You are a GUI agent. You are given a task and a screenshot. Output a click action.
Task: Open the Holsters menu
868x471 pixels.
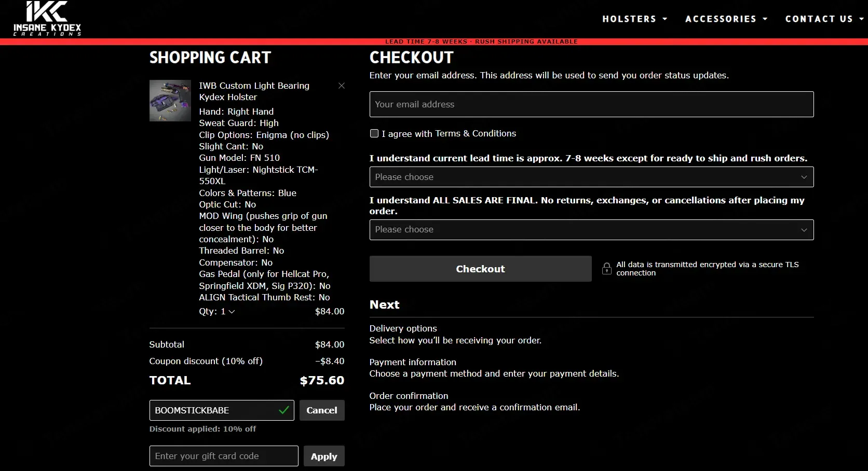click(x=634, y=19)
